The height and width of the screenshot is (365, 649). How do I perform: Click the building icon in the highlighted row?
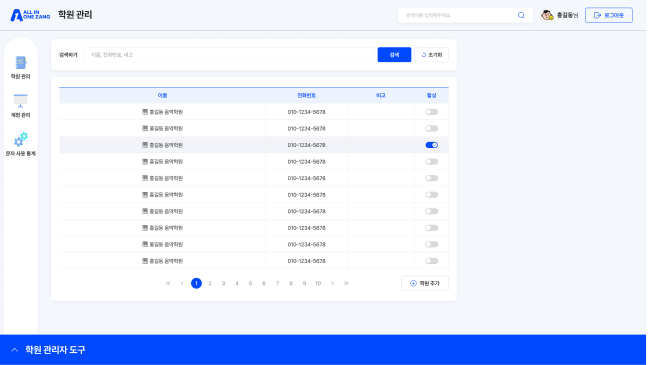(x=145, y=145)
